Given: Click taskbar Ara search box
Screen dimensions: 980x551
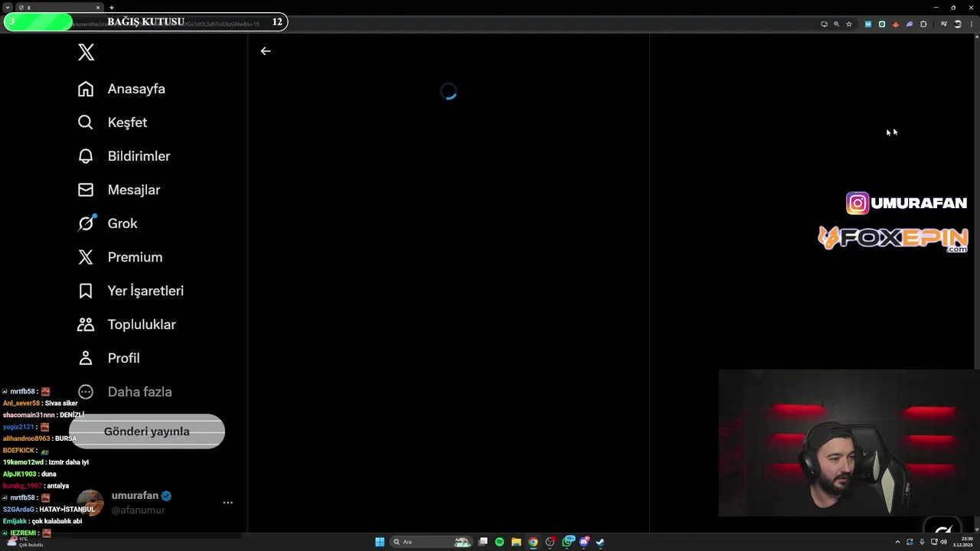Looking at the screenshot, I should pos(431,542).
